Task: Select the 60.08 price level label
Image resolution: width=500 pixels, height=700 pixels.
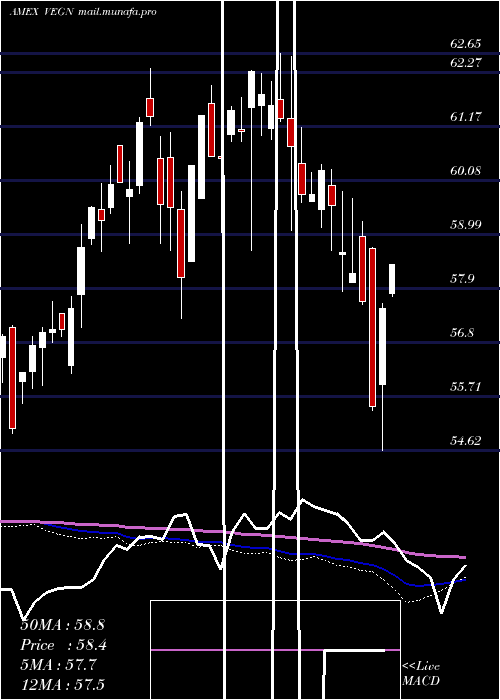Action: click(x=466, y=171)
